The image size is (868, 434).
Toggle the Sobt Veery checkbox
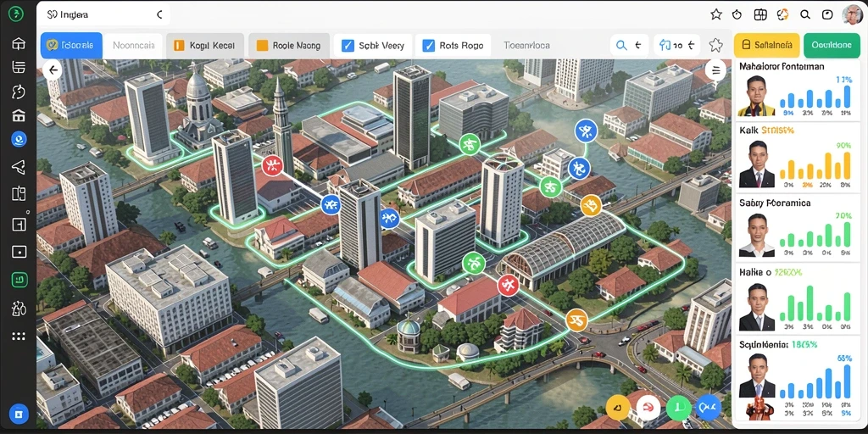pos(348,46)
